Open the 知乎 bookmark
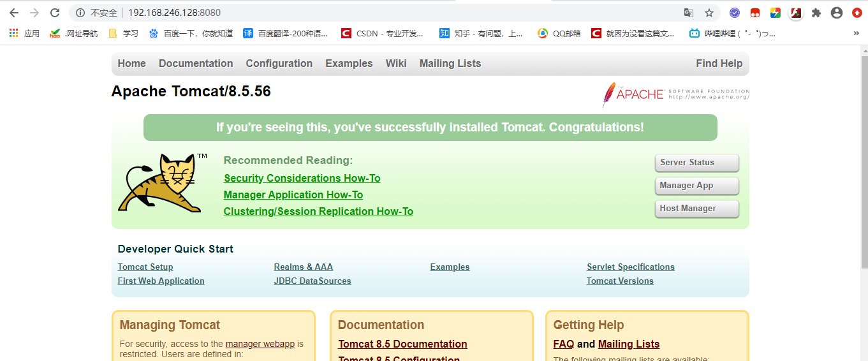This screenshot has width=868, height=361. pos(481,33)
